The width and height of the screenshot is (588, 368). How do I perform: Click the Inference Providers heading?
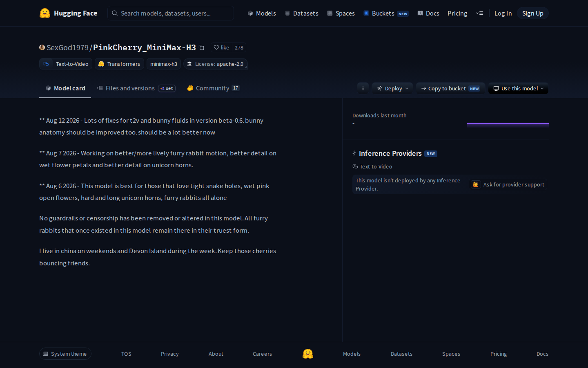pos(390,153)
